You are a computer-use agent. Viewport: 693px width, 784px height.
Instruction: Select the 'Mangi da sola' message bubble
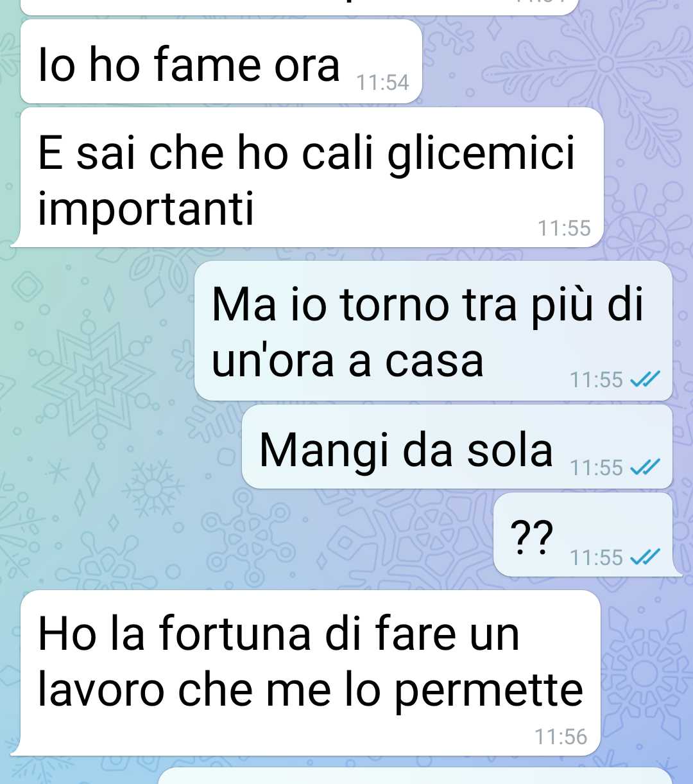457,446
